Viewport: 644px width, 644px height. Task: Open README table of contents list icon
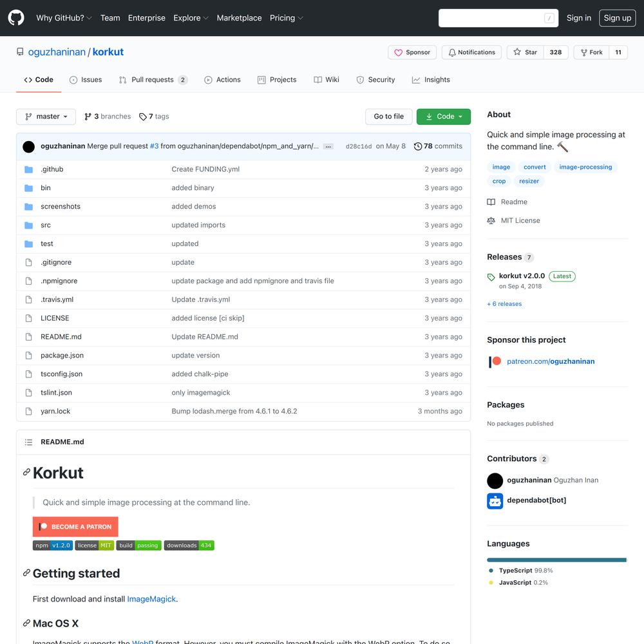tap(28, 442)
